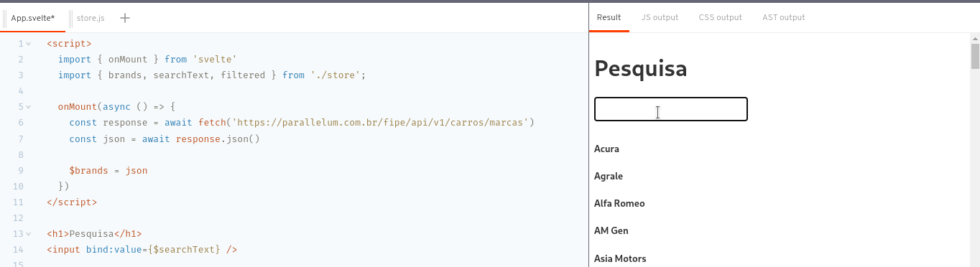
Task: Fold the onMount block at line 5
Action: pyautogui.click(x=29, y=107)
